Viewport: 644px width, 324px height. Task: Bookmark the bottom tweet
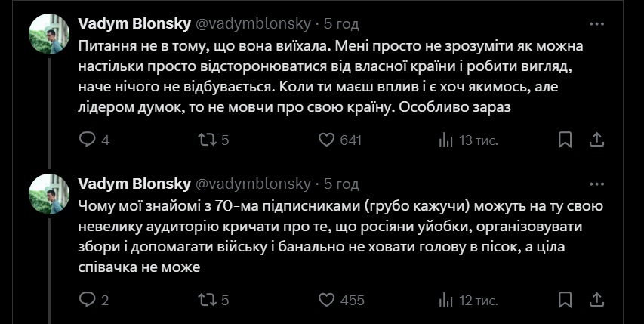point(565,300)
